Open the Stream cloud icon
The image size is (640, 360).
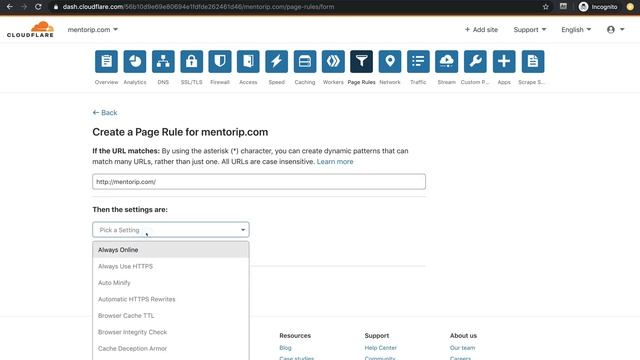[x=447, y=62]
